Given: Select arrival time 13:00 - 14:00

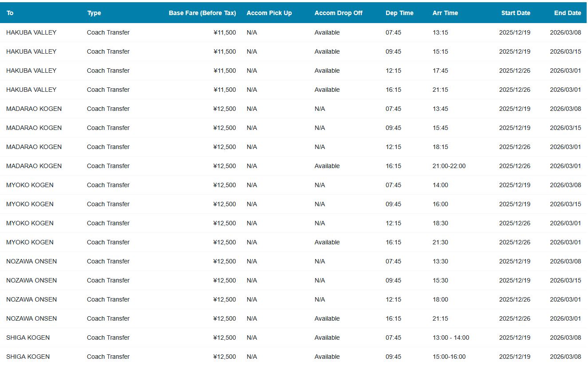Looking at the screenshot, I should pos(451,338).
